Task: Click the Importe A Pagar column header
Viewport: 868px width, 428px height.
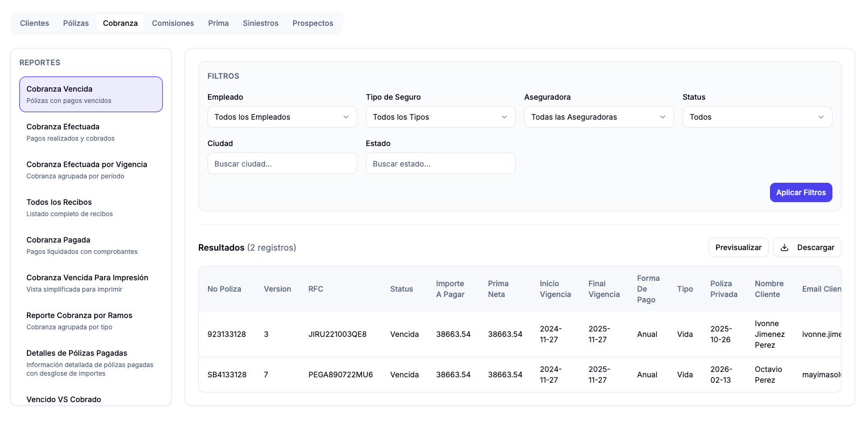Action: click(450, 289)
